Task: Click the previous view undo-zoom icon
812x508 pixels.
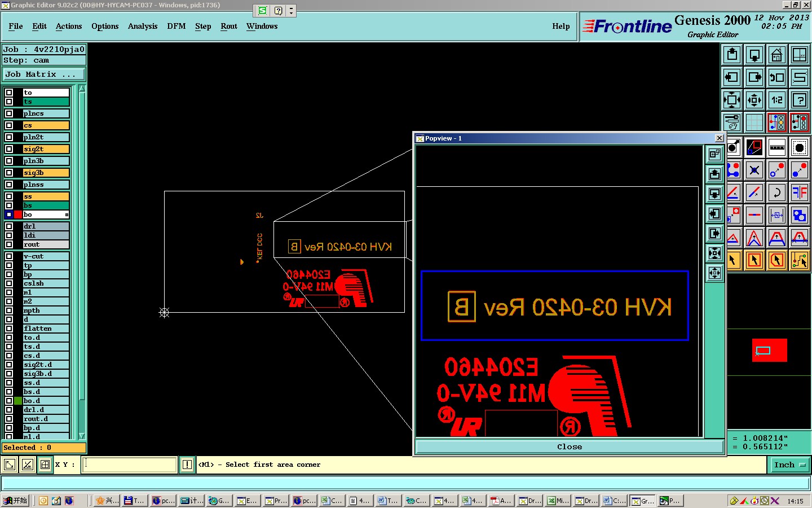Action: tap(777, 77)
